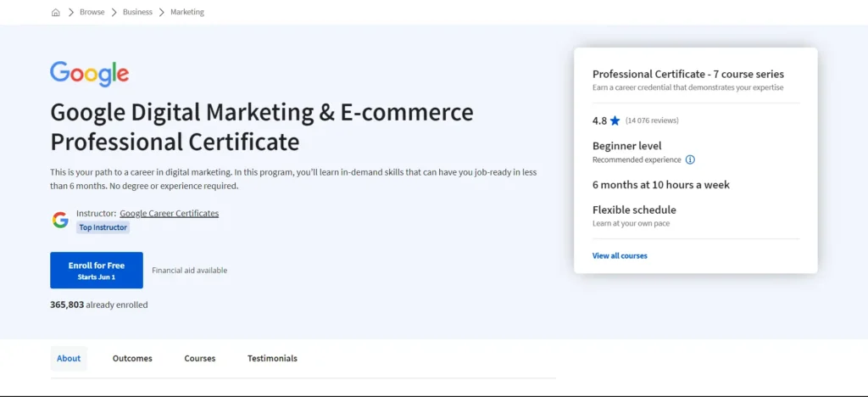Click the Top Instructor badge
868x397 pixels.
pos(103,227)
